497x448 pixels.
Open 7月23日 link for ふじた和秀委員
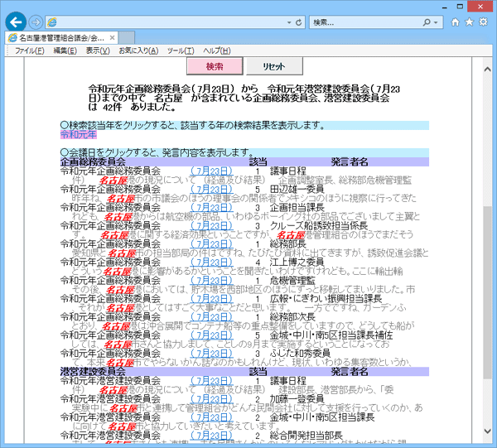[x=212, y=354]
